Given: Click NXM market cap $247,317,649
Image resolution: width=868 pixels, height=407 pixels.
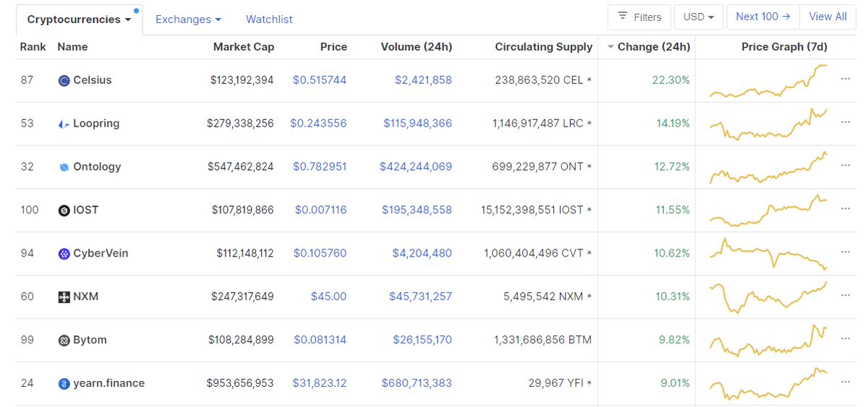Looking at the screenshot, I should pos(242,297).
